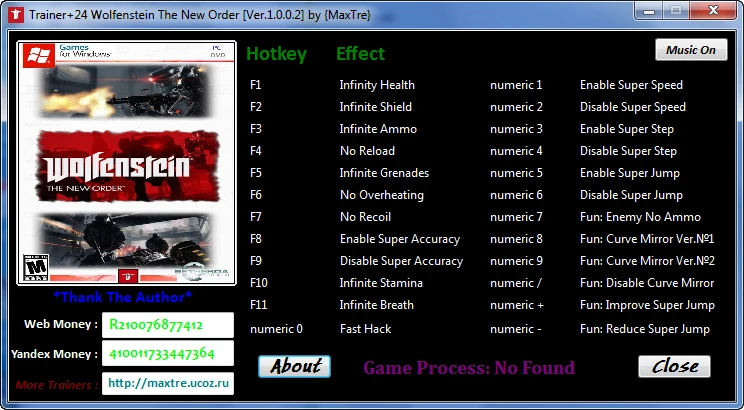Click the Thank The Author text

(123, 298)
